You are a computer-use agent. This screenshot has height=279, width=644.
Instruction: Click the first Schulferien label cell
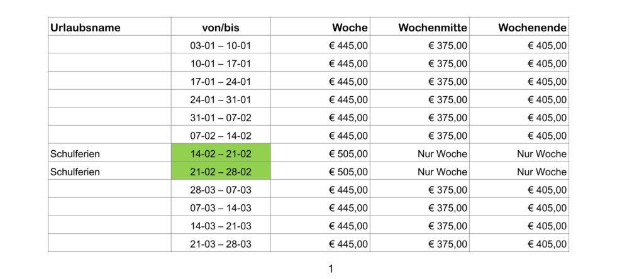109,153
